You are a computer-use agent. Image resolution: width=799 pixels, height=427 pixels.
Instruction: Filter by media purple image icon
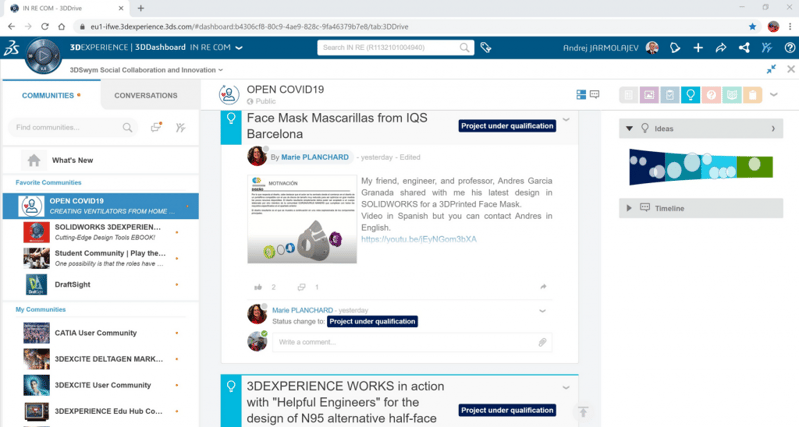pos(649,95)
